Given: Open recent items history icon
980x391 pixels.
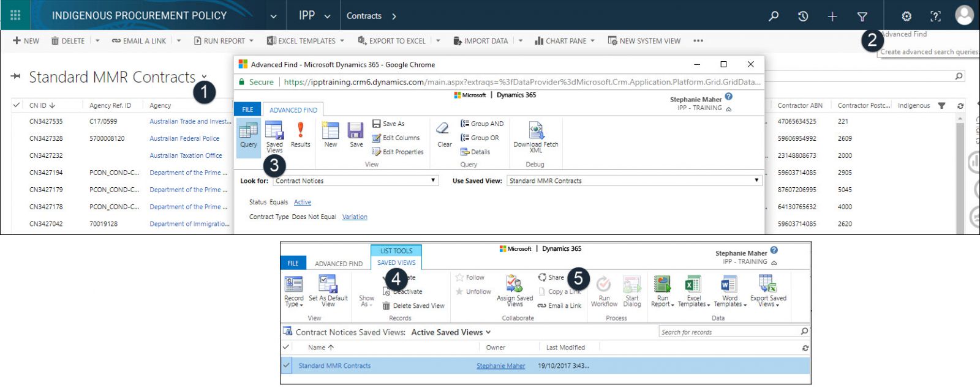Looking at the screenshot, I should pyautogui.click(x=803, y=16).
